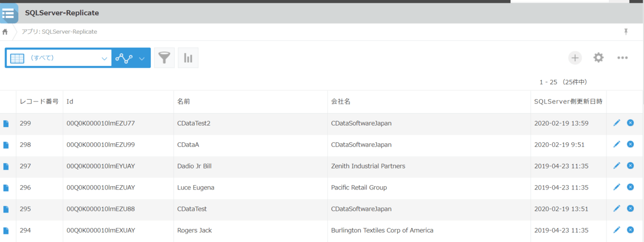The image size is (644, 242).
Task: Click the 会社名 column header
Action: point(340,101)
